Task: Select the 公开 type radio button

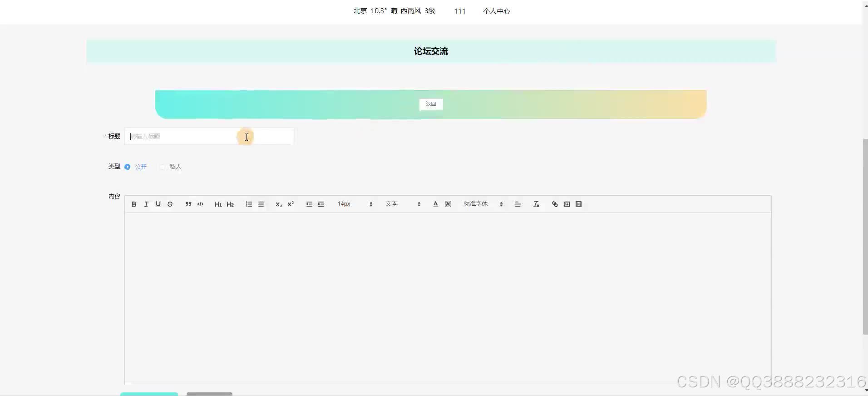Action: click(128, 167)
